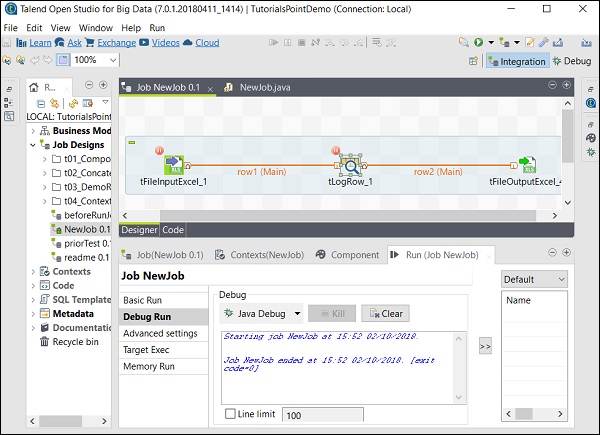Open the Contexts(NewJob) tab
600x435 pixels.
pos(259,255)
